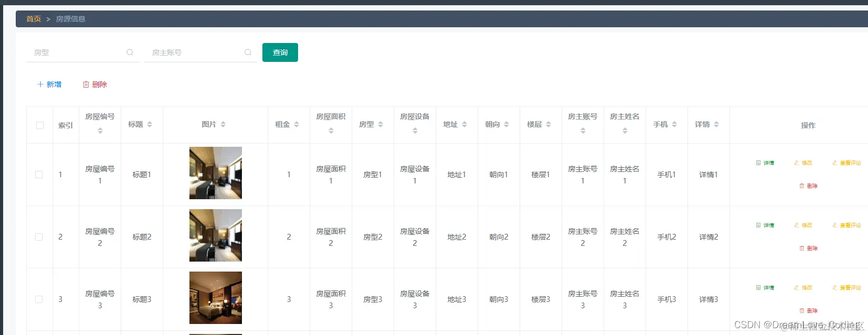
Task: Sort by 房屋面积 column arrows
Action: coord(331,131)
